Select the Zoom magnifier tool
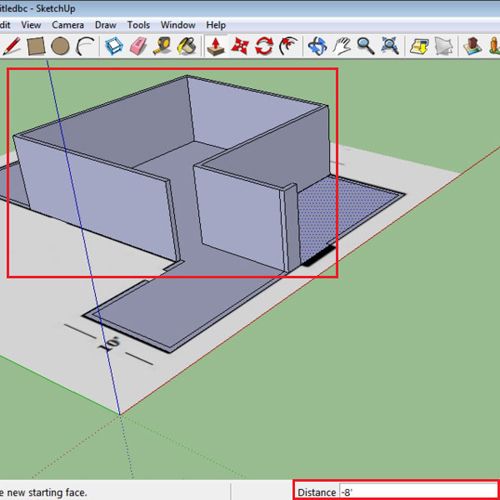Viewport: 500px width, 500px height. point(366,46)
